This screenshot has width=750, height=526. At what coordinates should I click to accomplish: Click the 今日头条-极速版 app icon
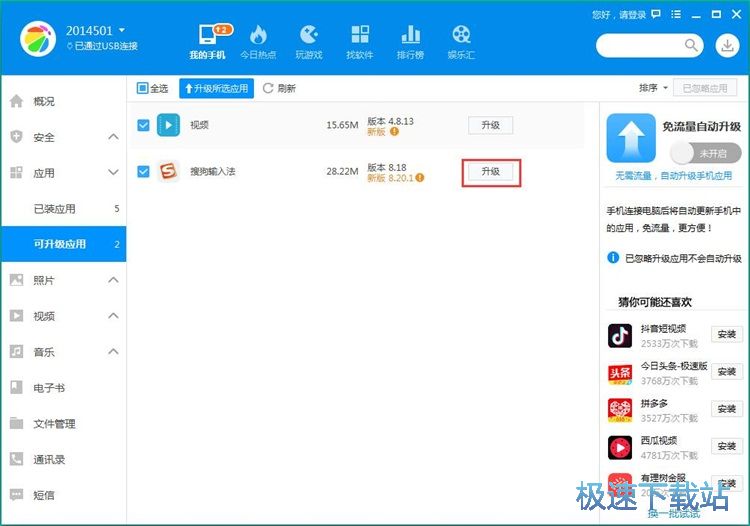click(x=620, y=373)
